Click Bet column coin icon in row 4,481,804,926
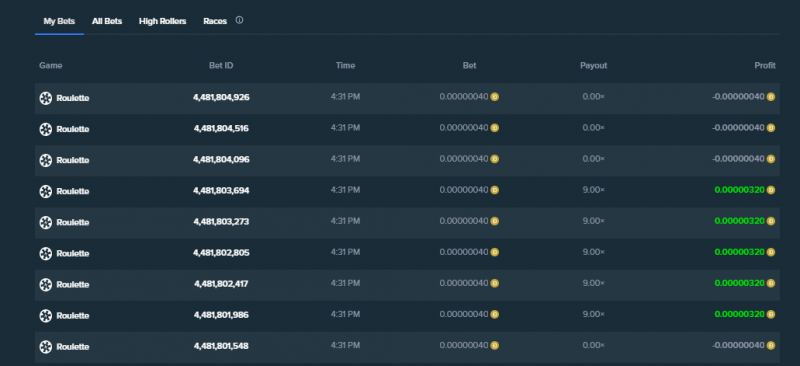This screenshot has width=800, height=366. [x=494, y=97]
